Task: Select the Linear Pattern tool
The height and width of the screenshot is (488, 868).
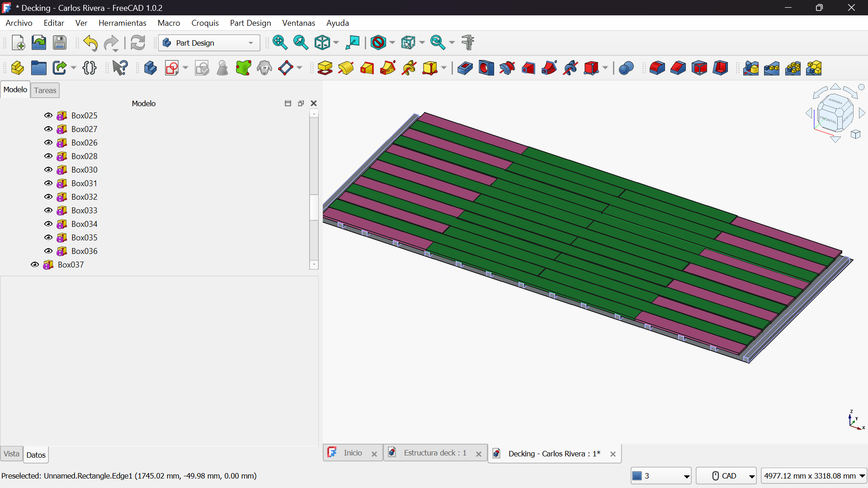Action: 772,68
